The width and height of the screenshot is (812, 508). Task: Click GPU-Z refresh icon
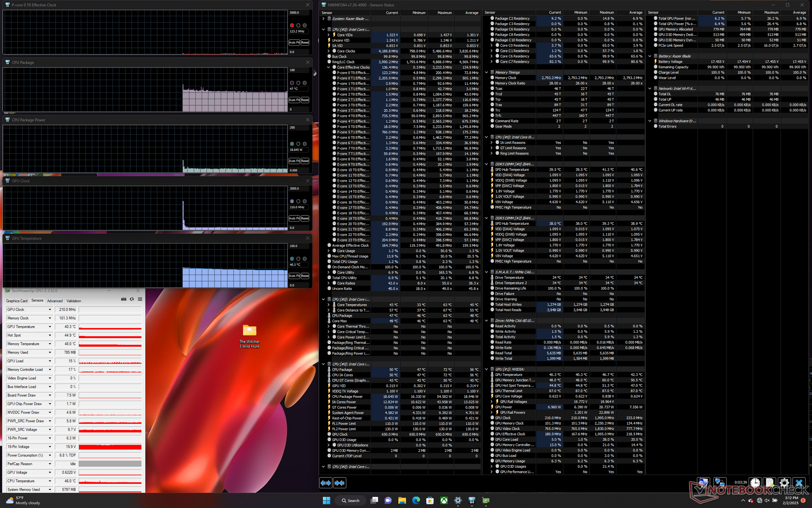tap(132, 299)
